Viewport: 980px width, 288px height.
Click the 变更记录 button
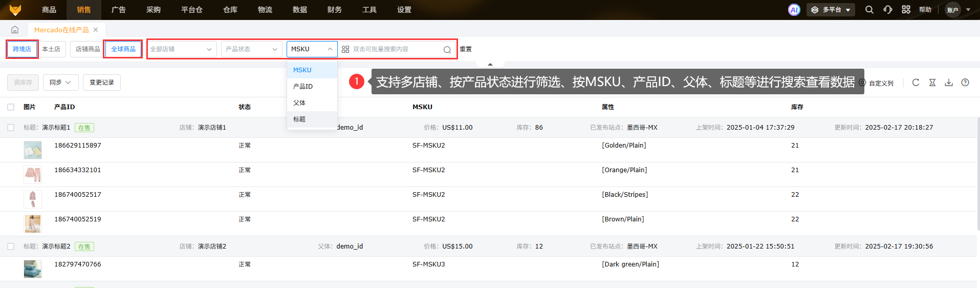[x=102, y=83]
